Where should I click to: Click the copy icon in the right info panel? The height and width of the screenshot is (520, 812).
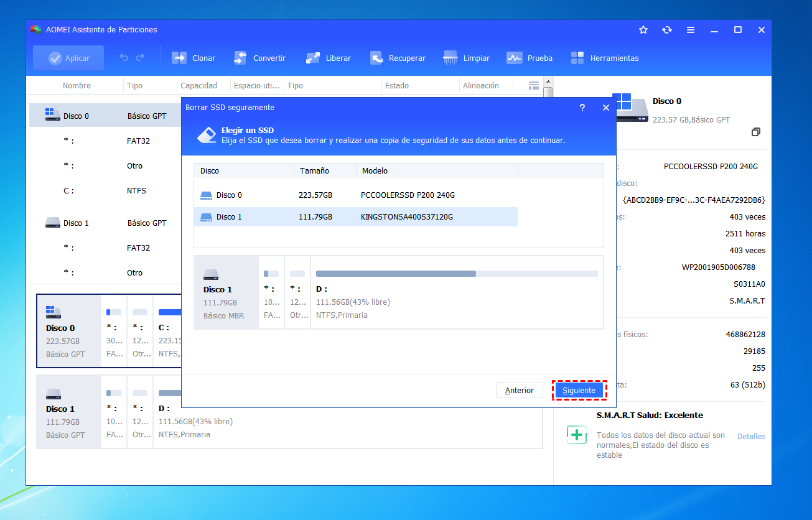(x=755, y=132)
